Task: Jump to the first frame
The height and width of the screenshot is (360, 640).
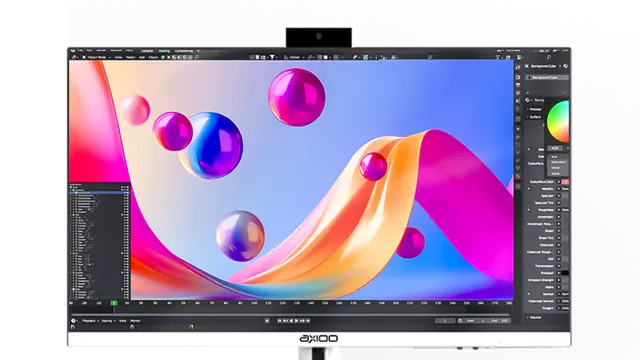Action: [280, 321]
